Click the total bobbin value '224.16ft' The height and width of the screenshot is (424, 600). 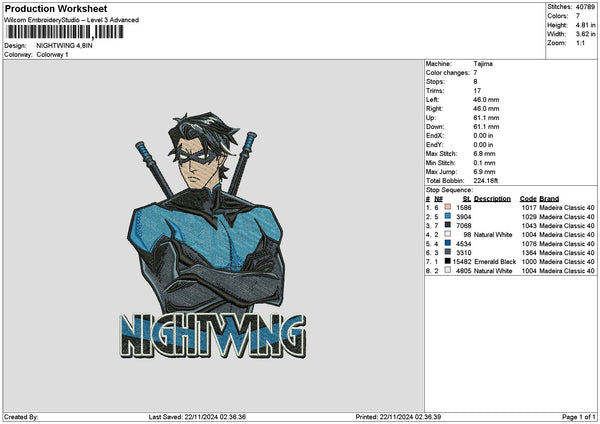(486, 181)
